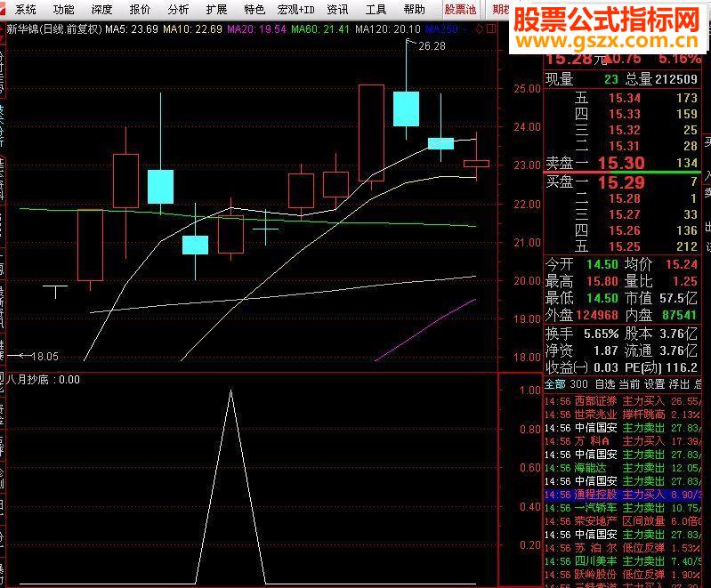The image size is (711, 588).
Task: Click the MA10: 22.69 label
Action: pos(193,29)
